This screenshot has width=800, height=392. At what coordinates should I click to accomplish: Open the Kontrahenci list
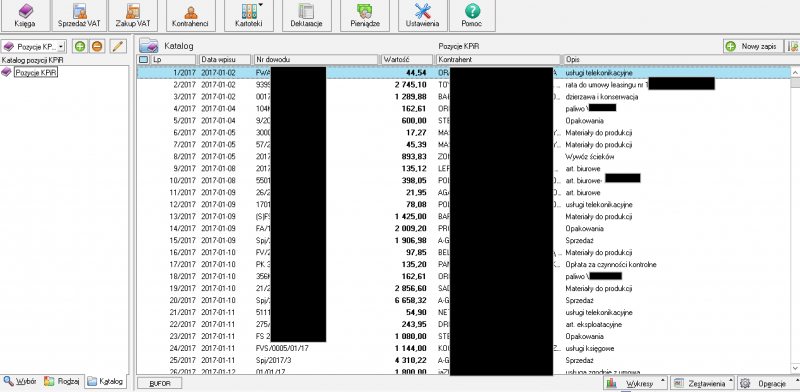tap(190, 16)
